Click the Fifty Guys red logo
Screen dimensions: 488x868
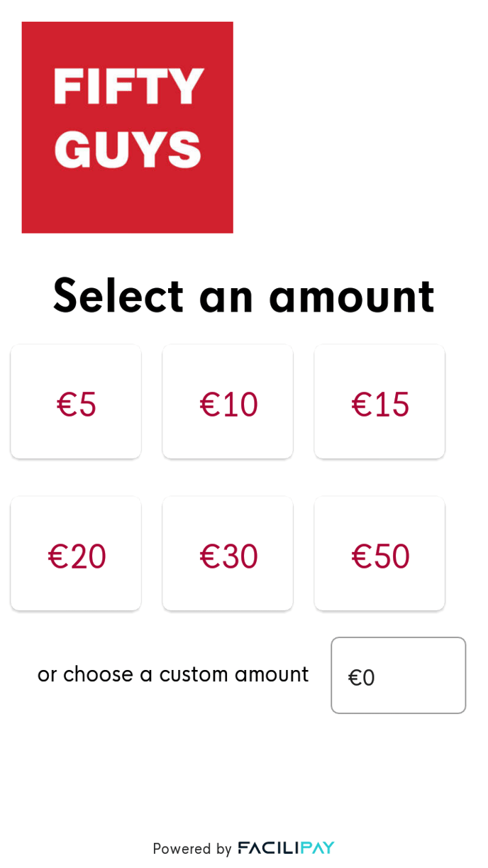click(127, 127)
